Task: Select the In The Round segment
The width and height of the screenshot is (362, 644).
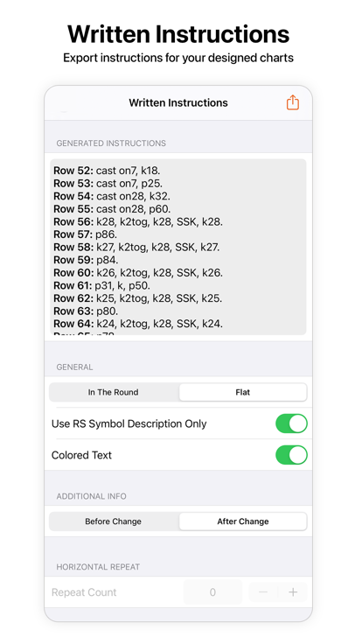Action: click(x=114, y=392)
